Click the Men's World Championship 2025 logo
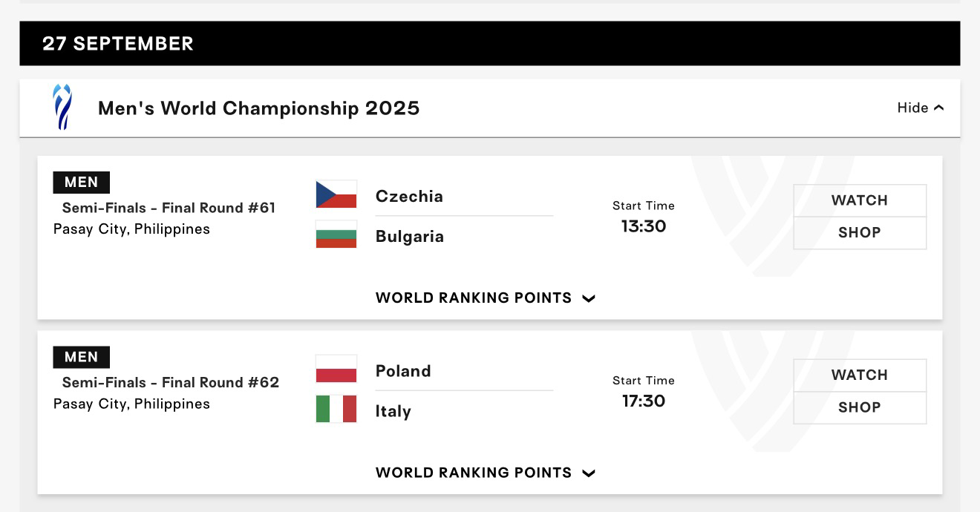980x512 pixels. [62, 107]
